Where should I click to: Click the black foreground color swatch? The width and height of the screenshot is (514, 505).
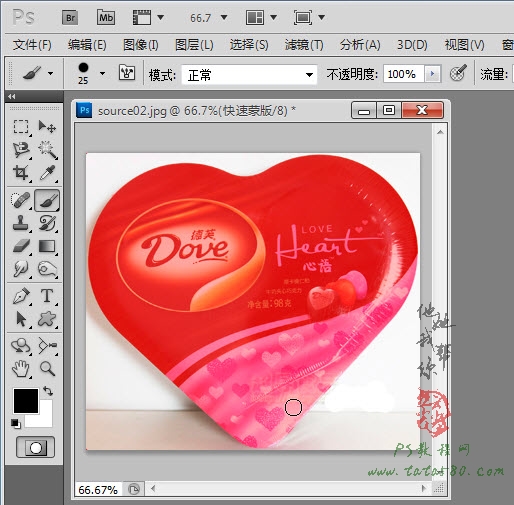(25, 400)
